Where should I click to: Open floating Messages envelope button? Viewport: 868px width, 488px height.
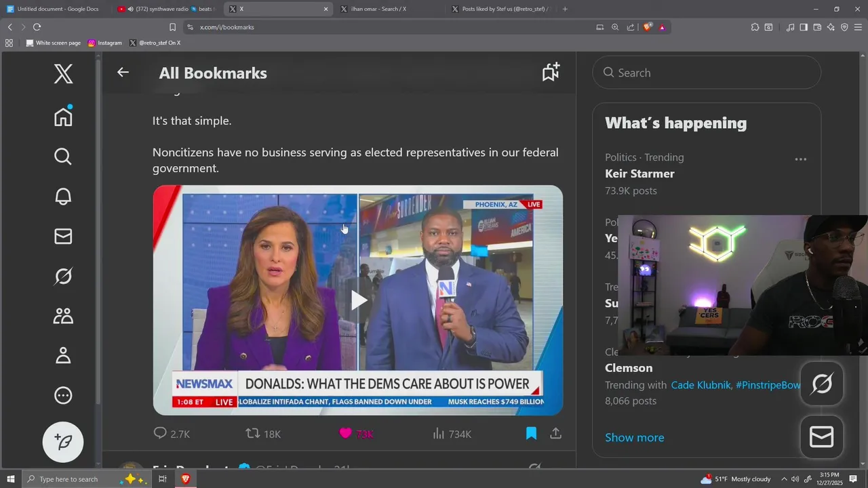[x=822, y=437]
